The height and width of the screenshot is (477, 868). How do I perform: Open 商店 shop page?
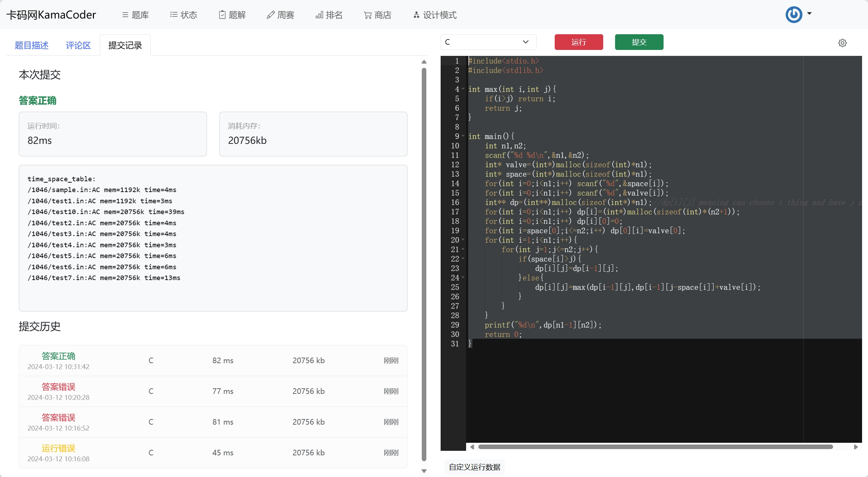coord(377,15)
